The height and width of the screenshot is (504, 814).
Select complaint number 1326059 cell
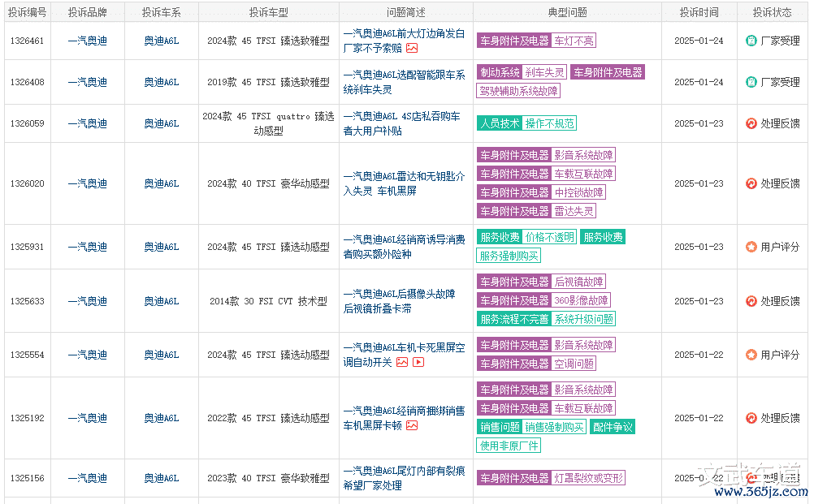click(x=28, y=123)
